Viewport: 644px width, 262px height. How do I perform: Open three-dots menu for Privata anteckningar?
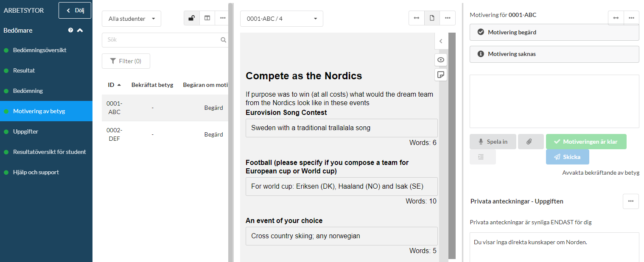click(x=631, y=201)
